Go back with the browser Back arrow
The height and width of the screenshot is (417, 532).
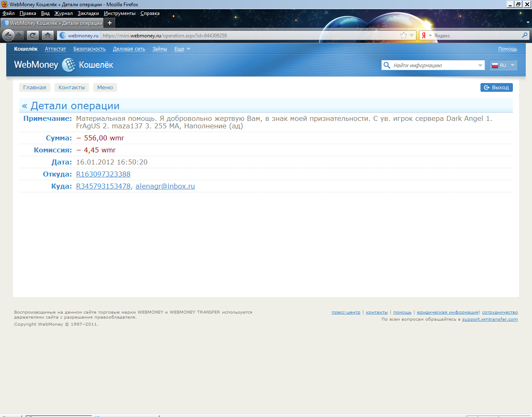point(8,35)
